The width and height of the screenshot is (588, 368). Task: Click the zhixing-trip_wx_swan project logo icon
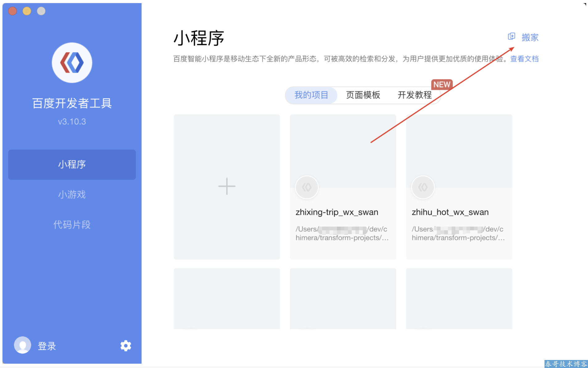307,187
